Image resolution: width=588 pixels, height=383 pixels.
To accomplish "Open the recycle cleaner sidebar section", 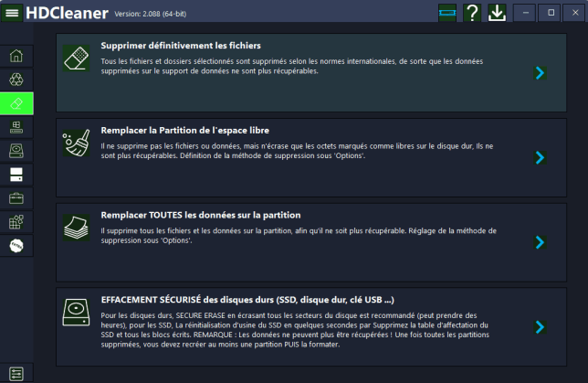I will click(16, 80).
